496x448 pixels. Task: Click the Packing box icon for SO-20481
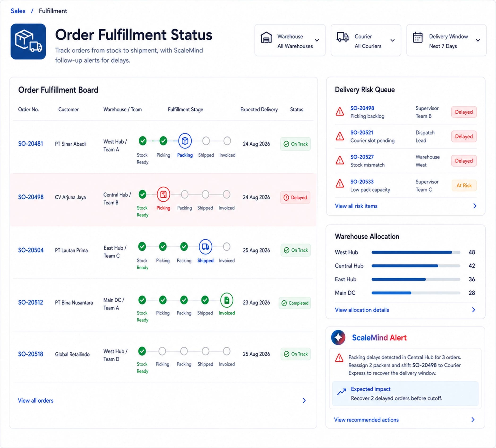tap(185, 141)
